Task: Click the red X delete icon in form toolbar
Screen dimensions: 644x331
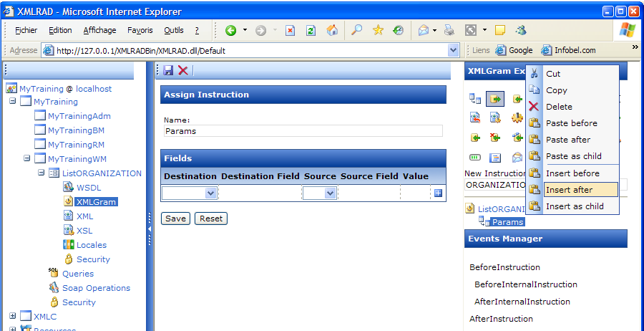Action: pos(183,70)
